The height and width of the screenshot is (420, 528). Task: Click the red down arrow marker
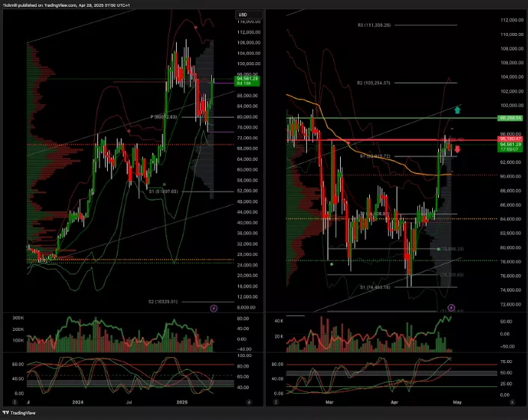tap(458, 150)
